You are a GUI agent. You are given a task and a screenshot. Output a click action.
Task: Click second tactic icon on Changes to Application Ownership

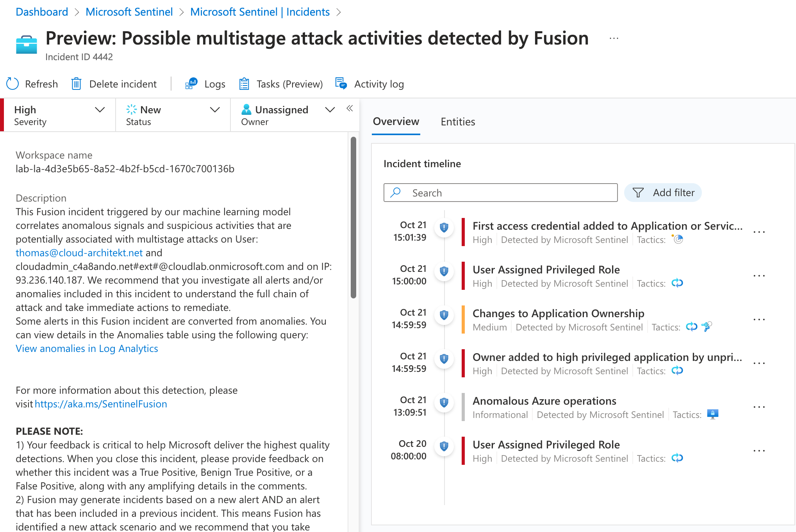pyautogui.click(x=707, y=327)
